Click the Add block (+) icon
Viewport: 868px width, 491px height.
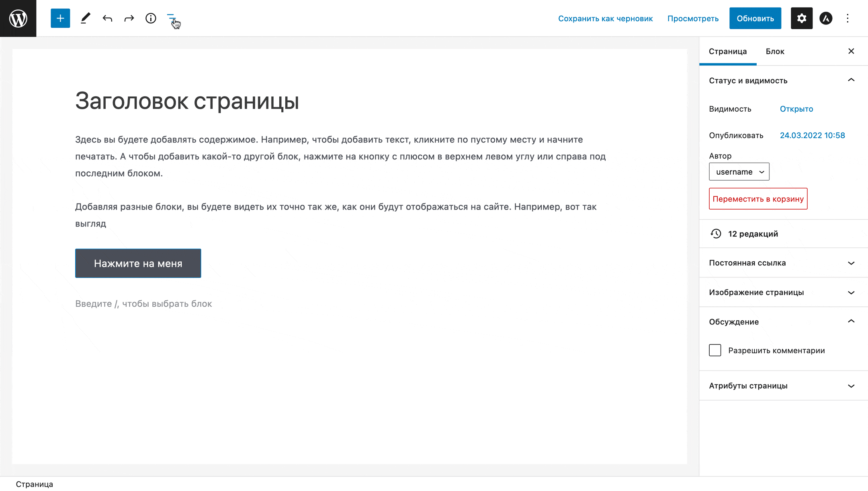click(x=59, y=18)
